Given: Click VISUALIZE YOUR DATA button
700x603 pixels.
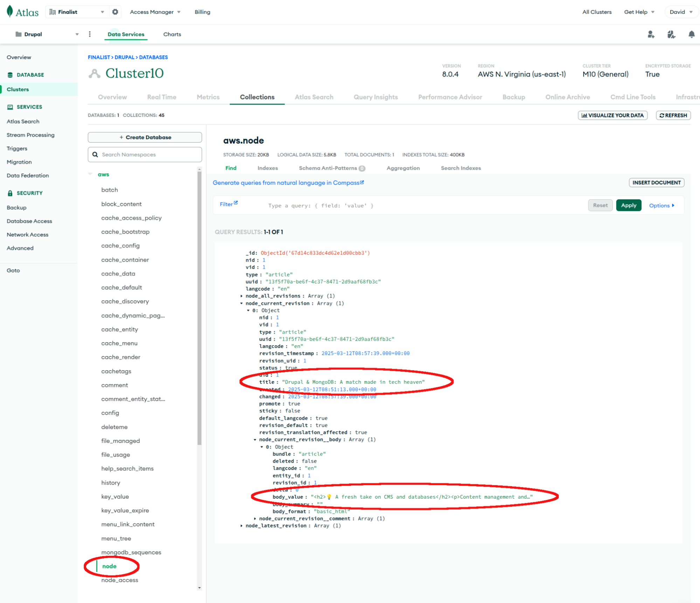Looking at the screenshot, I should [612, 115].
